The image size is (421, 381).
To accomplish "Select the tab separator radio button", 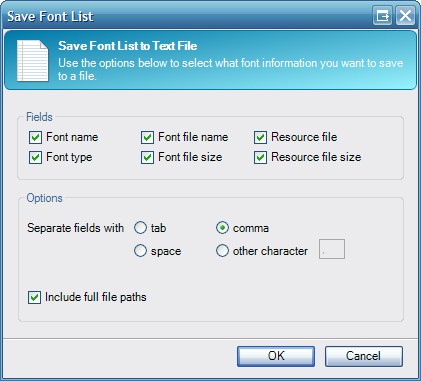I will coord(140,228).
